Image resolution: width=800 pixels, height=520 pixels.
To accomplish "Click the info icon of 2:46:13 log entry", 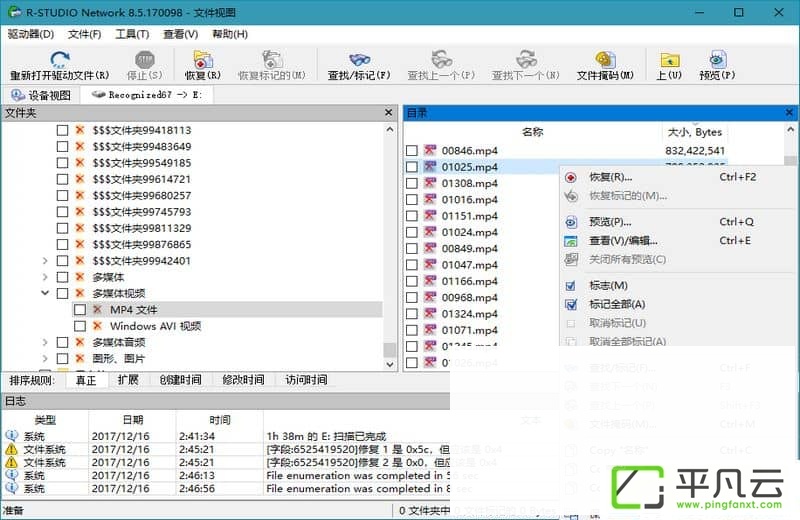I will (x=11, y=475).
